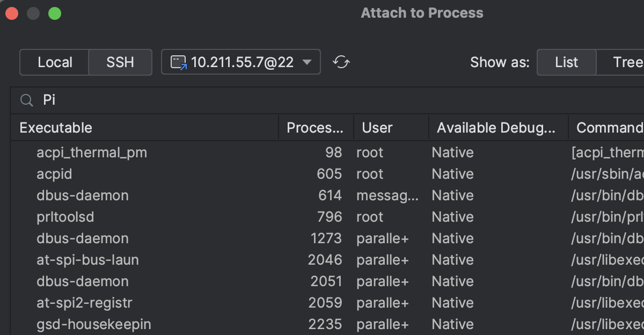Screen dimensions: 644x335
Task: Focus the process search field
Action: 322,100
